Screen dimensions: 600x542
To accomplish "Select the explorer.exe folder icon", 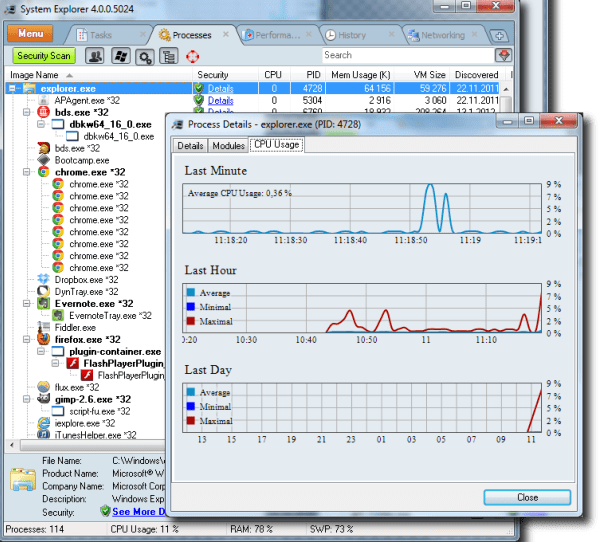I will tap(29, 88).
